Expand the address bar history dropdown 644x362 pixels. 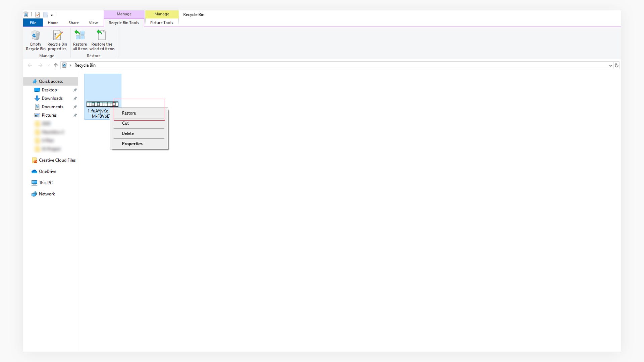click(610, 65)
